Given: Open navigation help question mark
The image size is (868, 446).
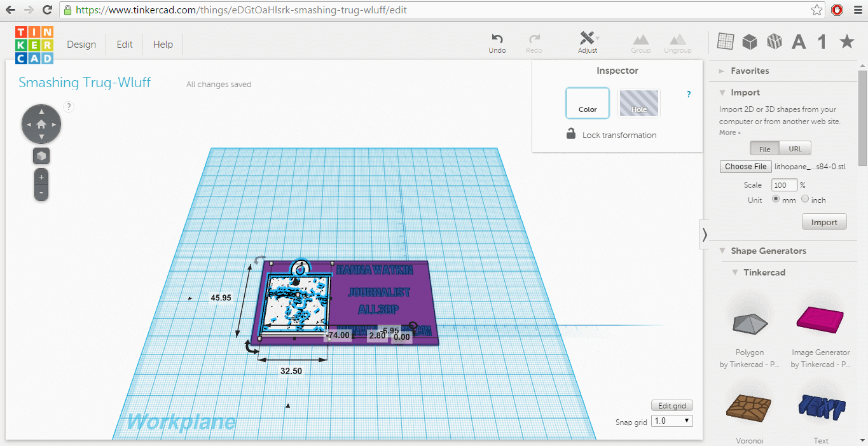Looking at the screenshot, I should pyautogui.click(x=69, y=107).
